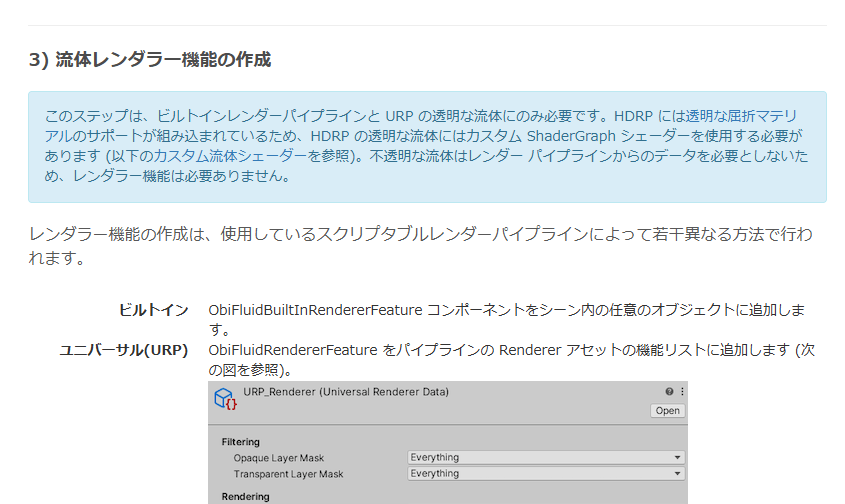Open the inspector three-dot options menu

[x=681, y=392]
